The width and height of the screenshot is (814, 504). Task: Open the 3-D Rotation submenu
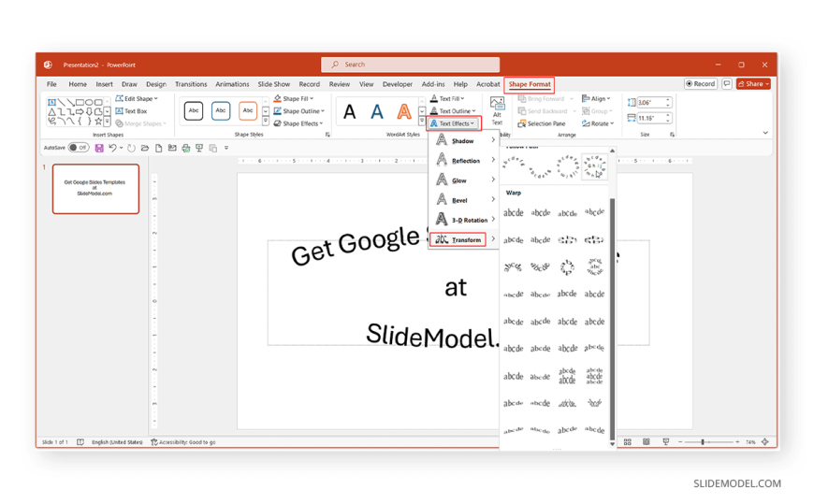click(x=463, y=220)
